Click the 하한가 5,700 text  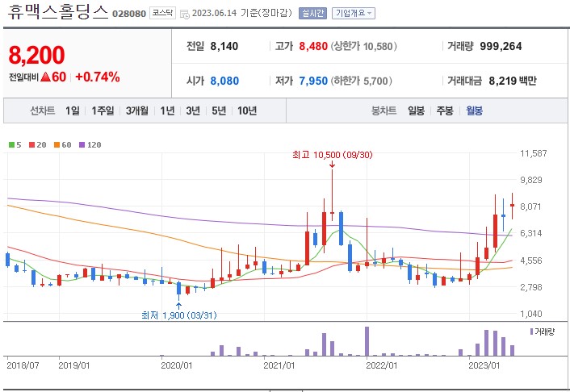362,81
